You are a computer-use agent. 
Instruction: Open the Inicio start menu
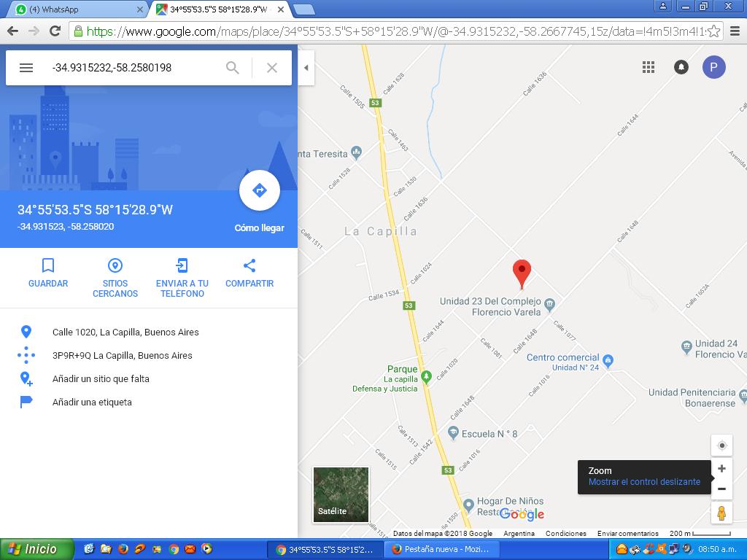pos(36,549)
